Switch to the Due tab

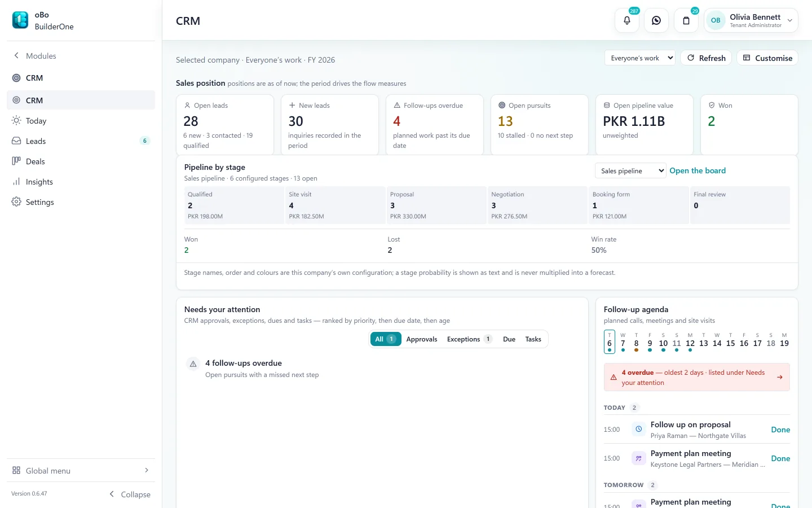(509, 339)
